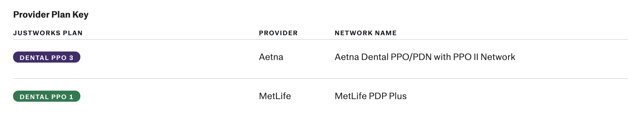This screenshot has width=644, height=133.
Task: Click the word Plus in MetLife PDP Plus
Action: pyautogui.click(x=397, y=96)
